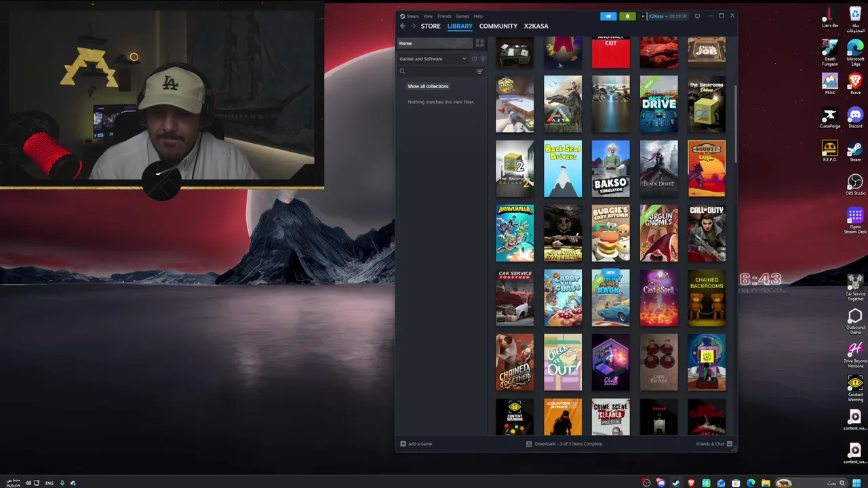The image size is (868, 488).
Task: Select the Brawlhalla game cover
Action: [515, 233]
